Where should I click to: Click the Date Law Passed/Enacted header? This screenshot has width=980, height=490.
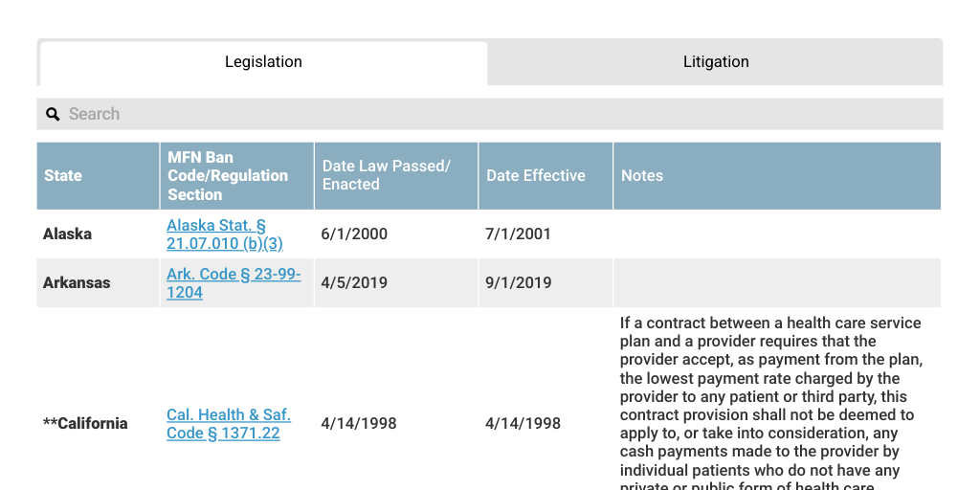pyautogui.click(x=386, y=175)
